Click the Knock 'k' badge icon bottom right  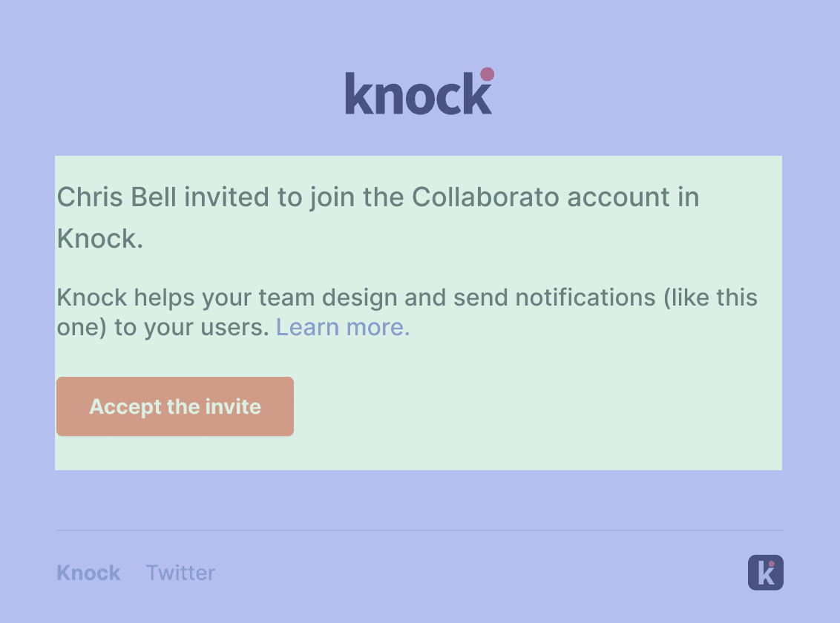[766, 573]
